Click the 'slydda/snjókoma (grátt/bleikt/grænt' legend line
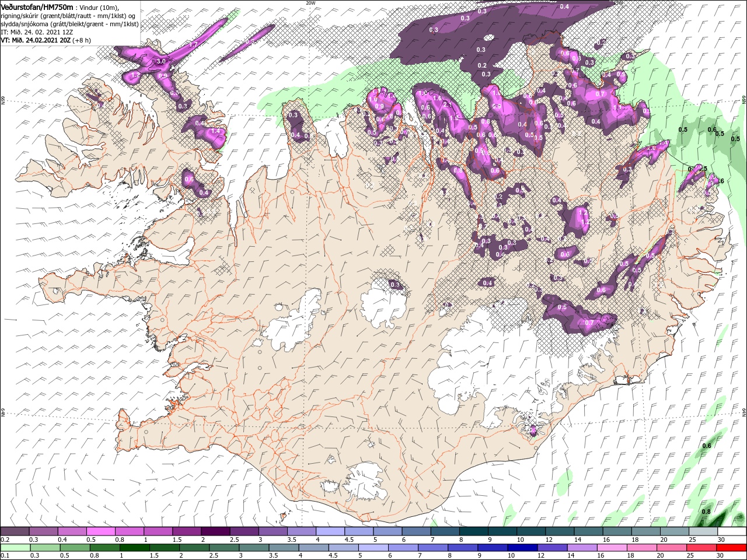This screenshot has height=560, width=747. click(x=69, y=23)
